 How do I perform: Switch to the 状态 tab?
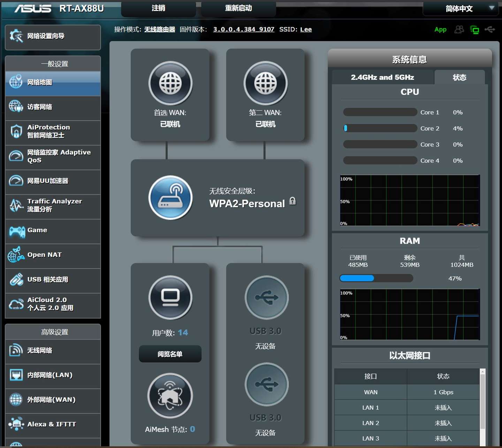click(459, 77)
